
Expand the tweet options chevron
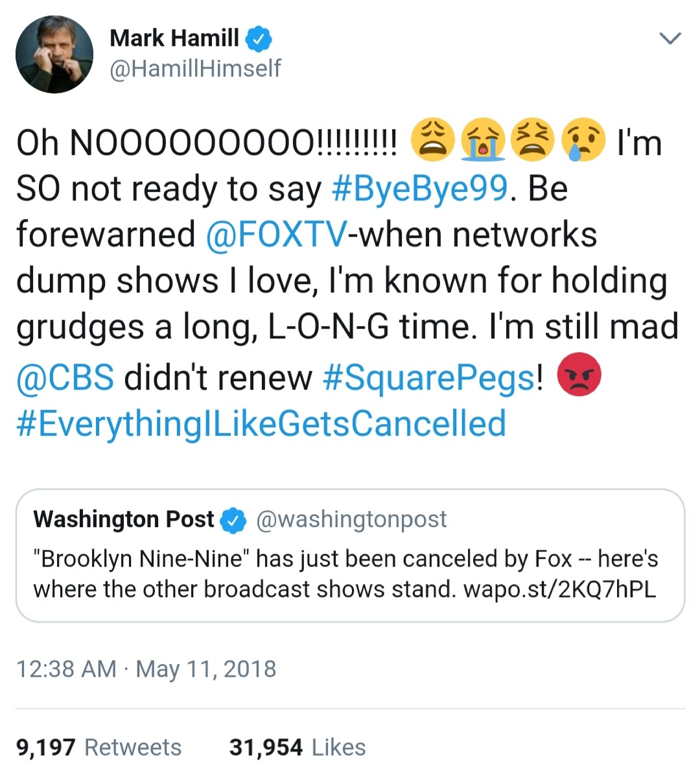pos(670,39)
